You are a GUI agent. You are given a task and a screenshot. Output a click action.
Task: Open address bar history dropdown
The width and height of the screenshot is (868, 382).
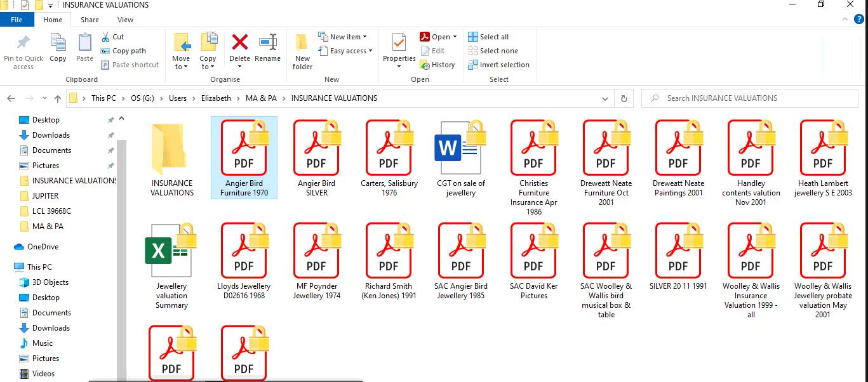pos(605,99)
